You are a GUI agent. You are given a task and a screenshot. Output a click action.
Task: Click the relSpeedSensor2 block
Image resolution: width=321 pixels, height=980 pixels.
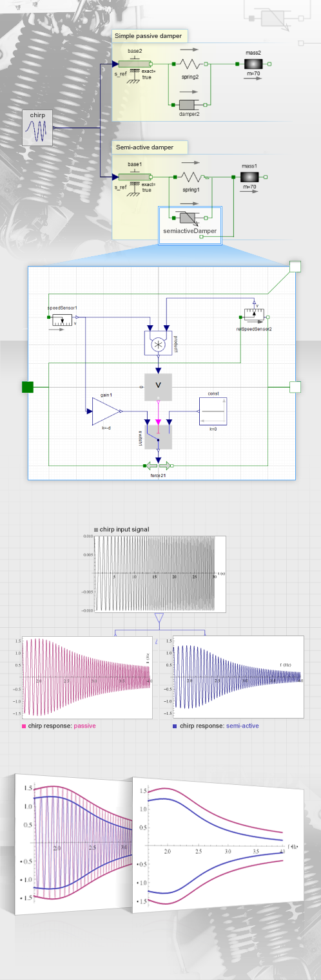click(x=254, y=317)
